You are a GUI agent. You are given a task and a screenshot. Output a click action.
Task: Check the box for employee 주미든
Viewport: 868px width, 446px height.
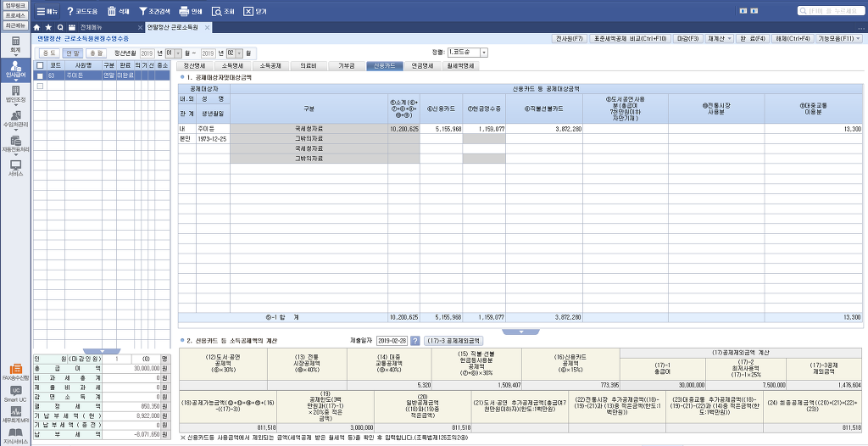(39, 75)
